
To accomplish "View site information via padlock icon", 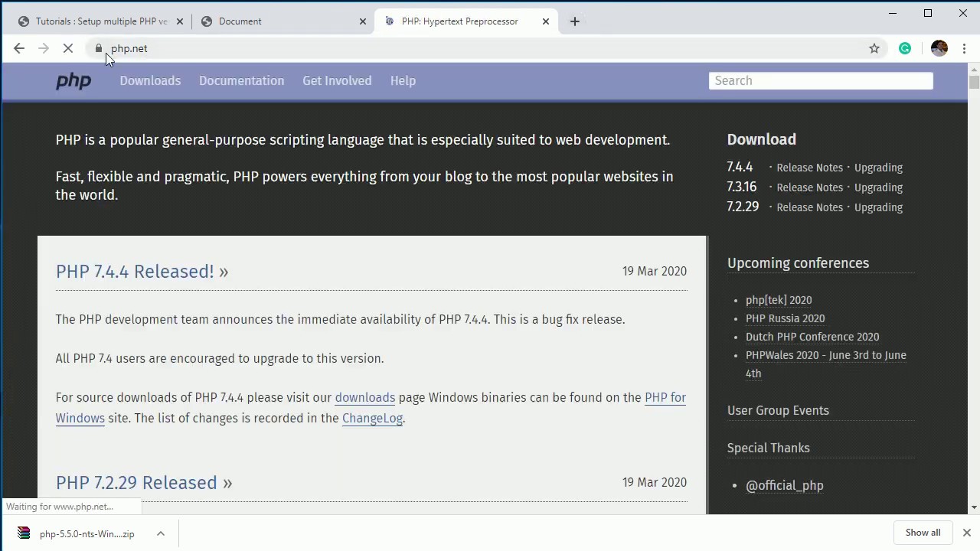I will pyautogui.click(x=99, y=48).
